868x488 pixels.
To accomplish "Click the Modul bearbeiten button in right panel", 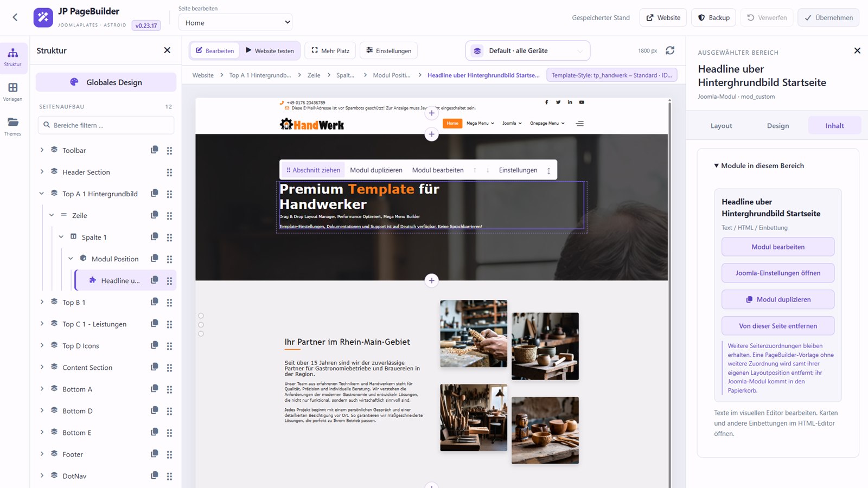I will (778, 247).
